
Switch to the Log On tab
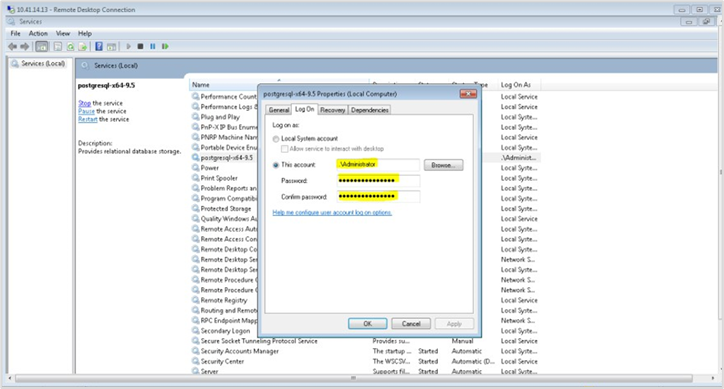click(304, 109)
